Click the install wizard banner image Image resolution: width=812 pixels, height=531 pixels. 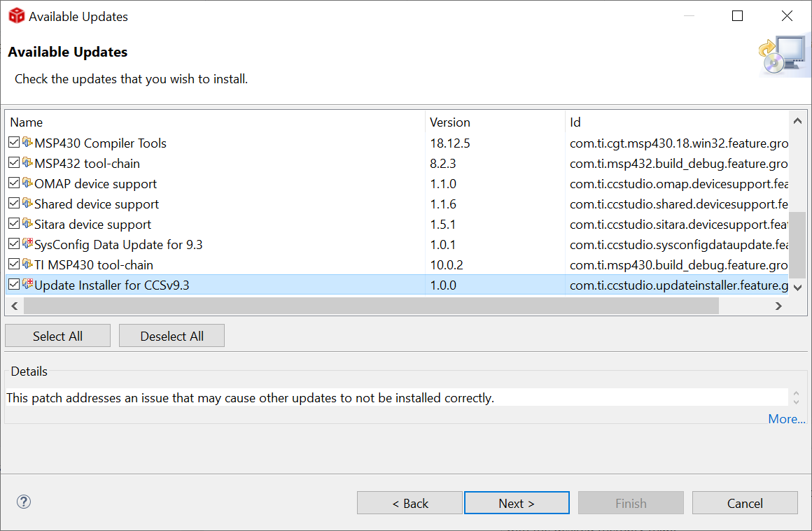pyautogui.click(x=783, y=55)
